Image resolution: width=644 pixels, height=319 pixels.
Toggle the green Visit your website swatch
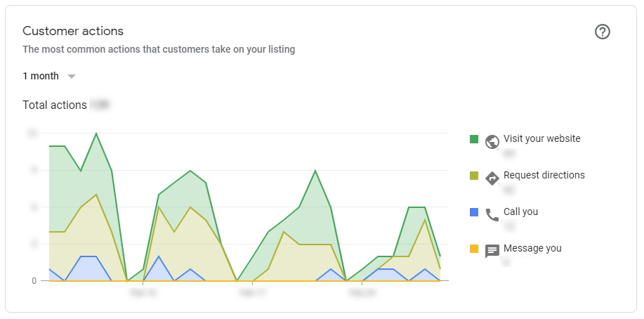point(474,139)
